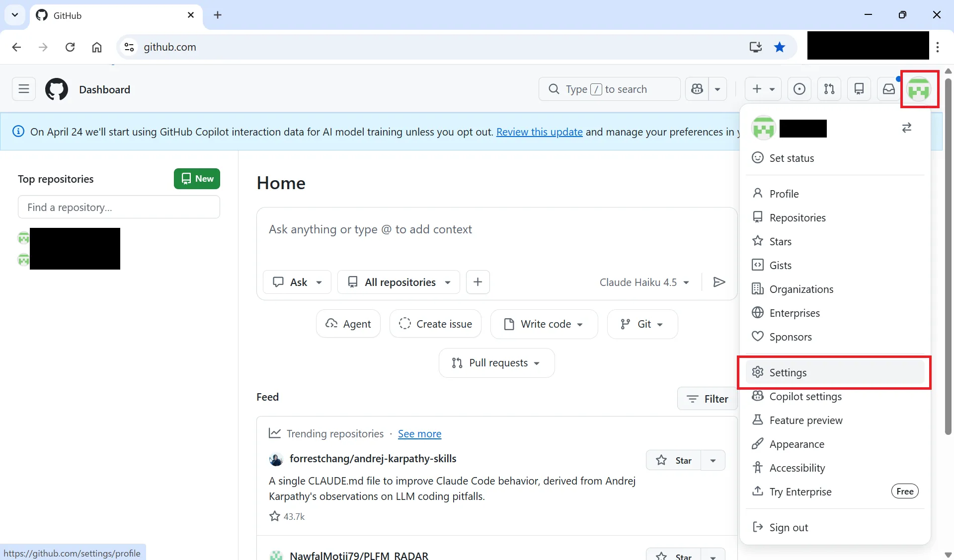Open the Repositories icon in header

coord(859,89)
